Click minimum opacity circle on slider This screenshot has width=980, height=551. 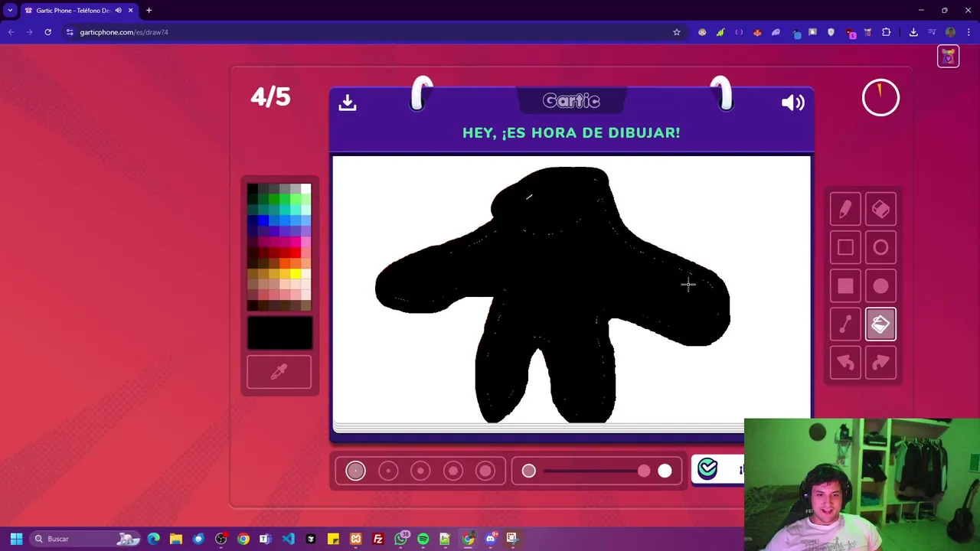pyautogui.click(x=529, y=471)
